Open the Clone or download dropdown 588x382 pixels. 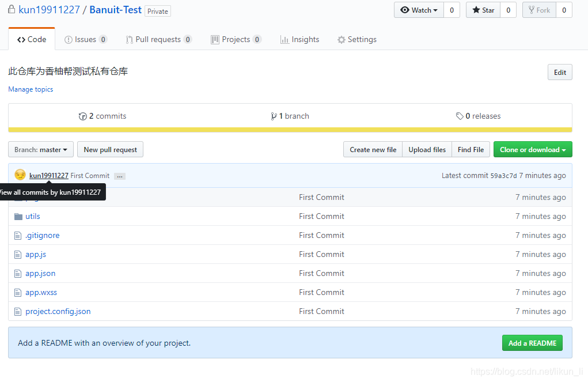click(533, 149)
